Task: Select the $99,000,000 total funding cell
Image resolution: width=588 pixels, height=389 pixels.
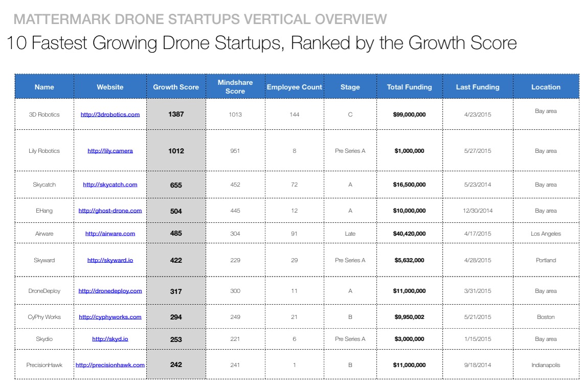Action: (410, 115)
